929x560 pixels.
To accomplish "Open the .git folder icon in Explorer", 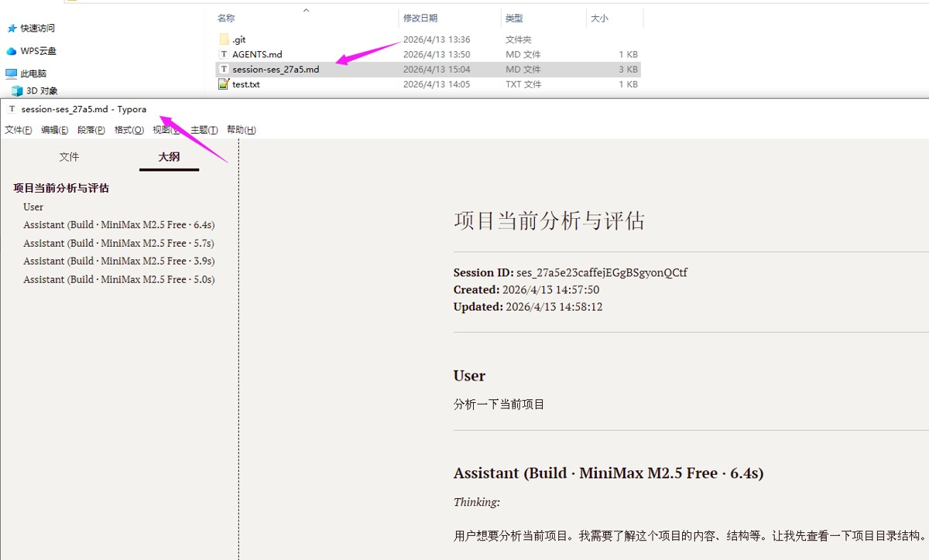I will click(x=224, y=39).
